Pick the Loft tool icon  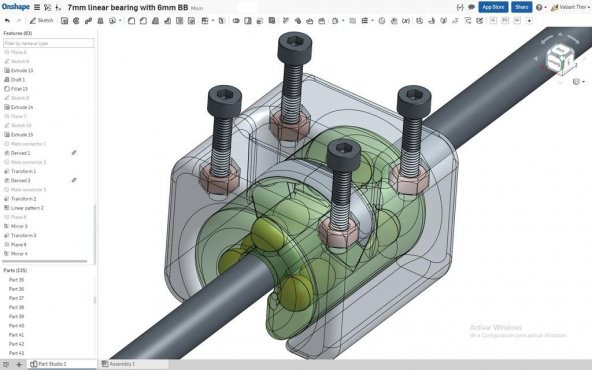pos(100,21)
